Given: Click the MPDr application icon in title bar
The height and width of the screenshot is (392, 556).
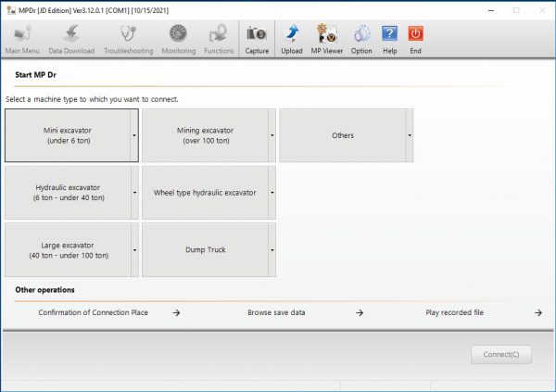Looking at the screenshot, I should coord(11,10).
